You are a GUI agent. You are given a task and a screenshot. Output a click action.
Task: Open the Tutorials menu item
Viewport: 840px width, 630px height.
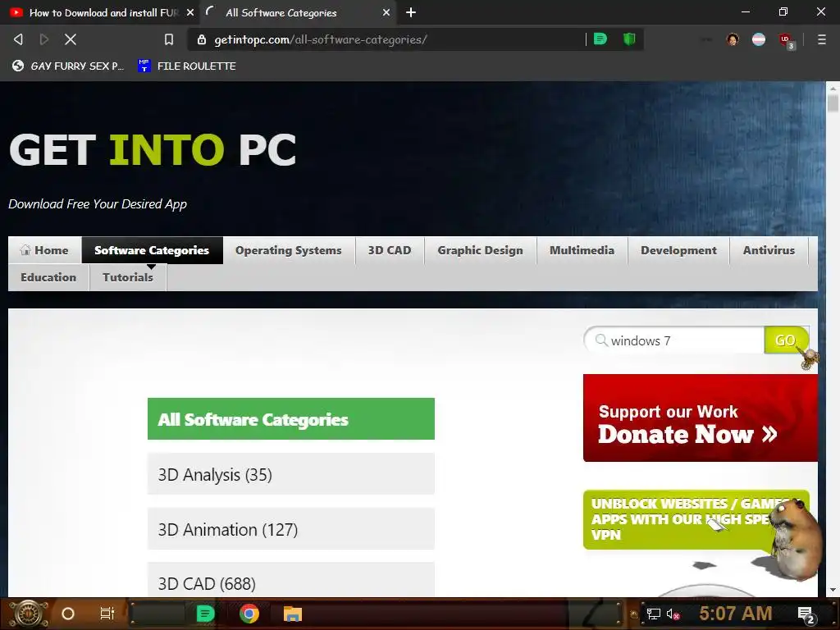point(128,277)
